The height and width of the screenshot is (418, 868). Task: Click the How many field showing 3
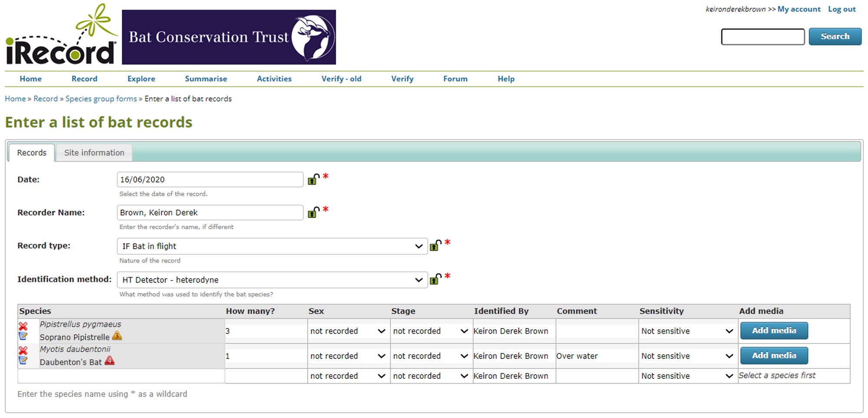(x=265, y=331)
